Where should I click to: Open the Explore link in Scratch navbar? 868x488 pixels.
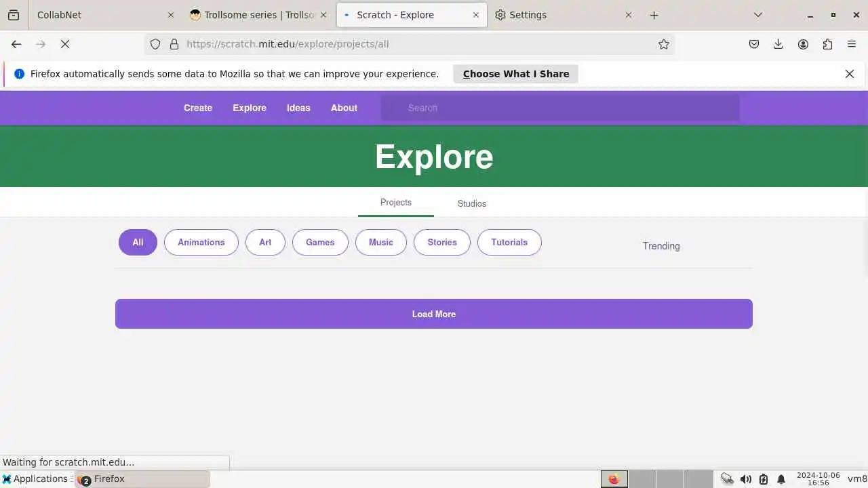coord(250,108)
